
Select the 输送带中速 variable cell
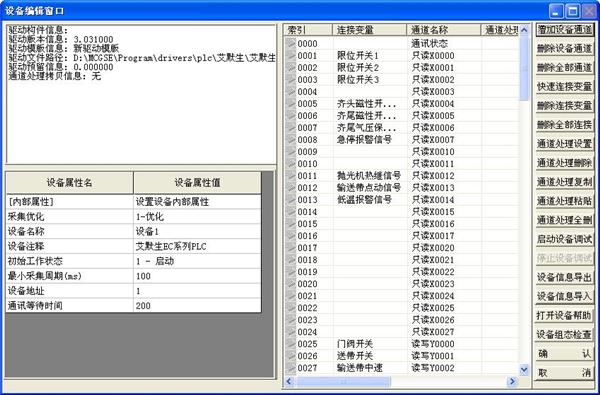pos(369,368)
